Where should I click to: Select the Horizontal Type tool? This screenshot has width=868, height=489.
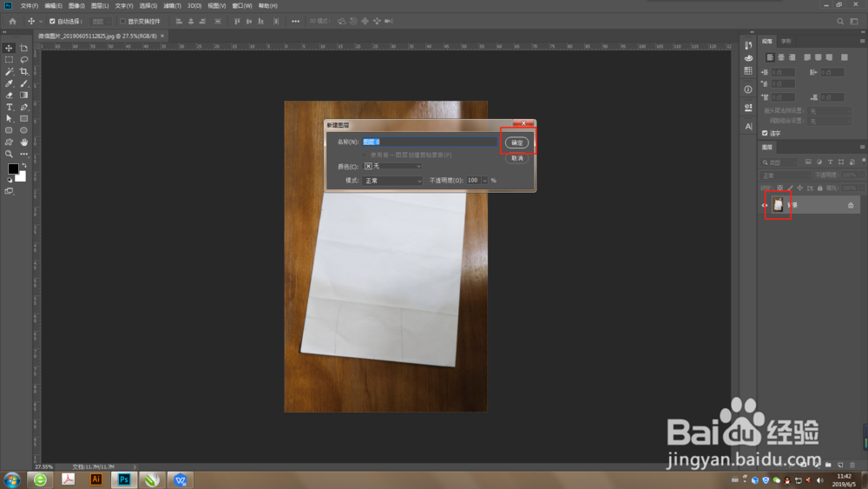9,107
